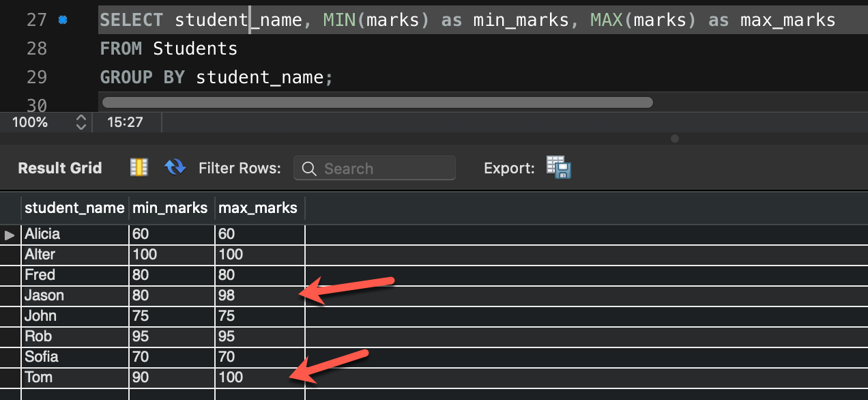Click the Export recordset icon
868x400 pixels.
pyautogui.click(x=557, y=167)
